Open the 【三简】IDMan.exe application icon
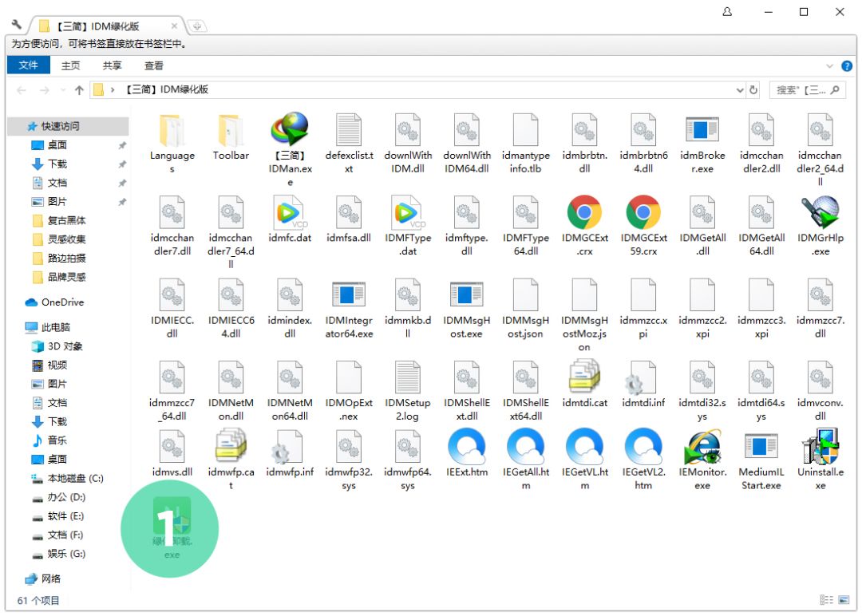The image size is (862, 616). pos(289,132)
